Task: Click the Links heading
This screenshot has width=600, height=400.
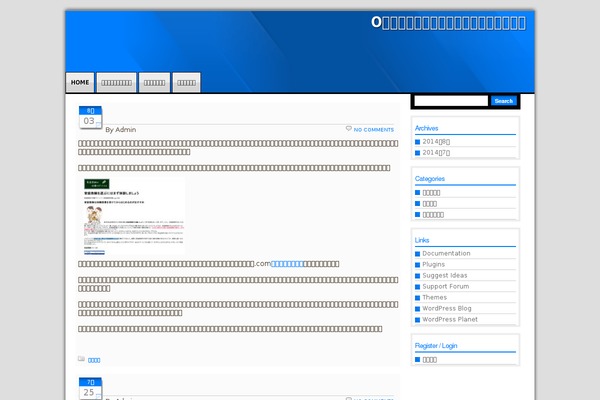Action: click(x=422, y=240)
